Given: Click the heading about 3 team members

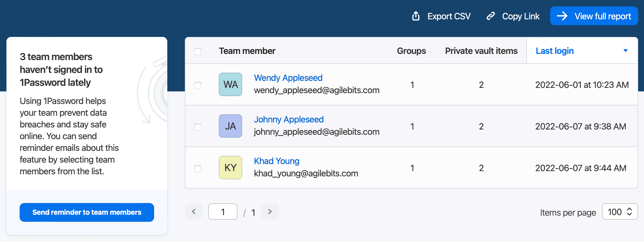Looking at the screenshot, I should pyautogui.click(x=61, y=70).
